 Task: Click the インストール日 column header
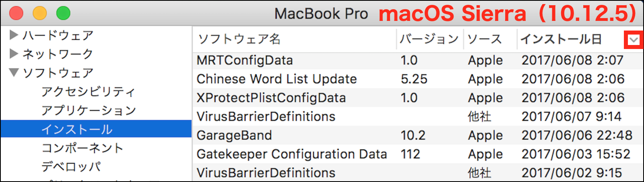click(x=561, y=39)
